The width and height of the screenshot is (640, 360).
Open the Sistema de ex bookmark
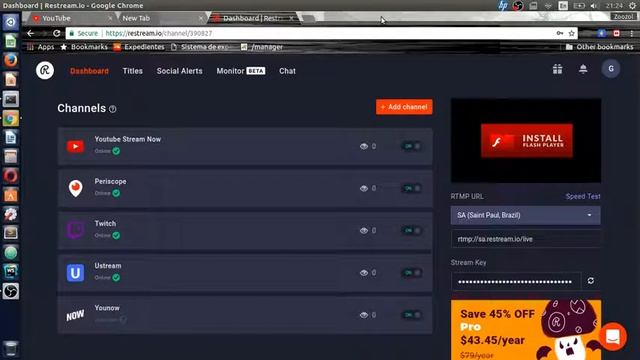[x=200, y=47]
